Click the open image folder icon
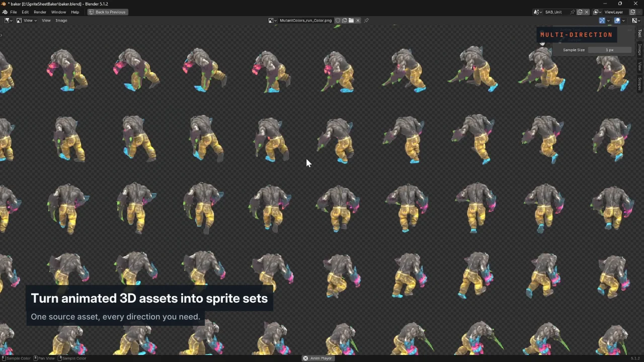 tap(351, 21)
